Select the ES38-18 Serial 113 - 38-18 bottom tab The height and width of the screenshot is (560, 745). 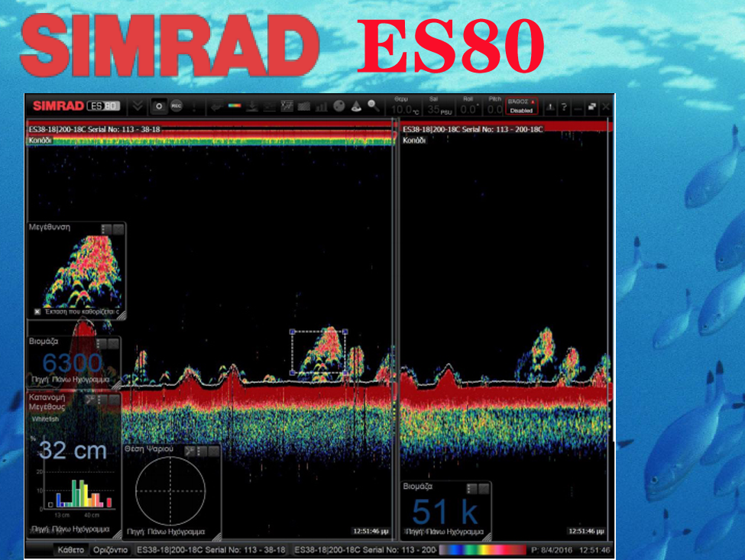[x=211, y=550]
